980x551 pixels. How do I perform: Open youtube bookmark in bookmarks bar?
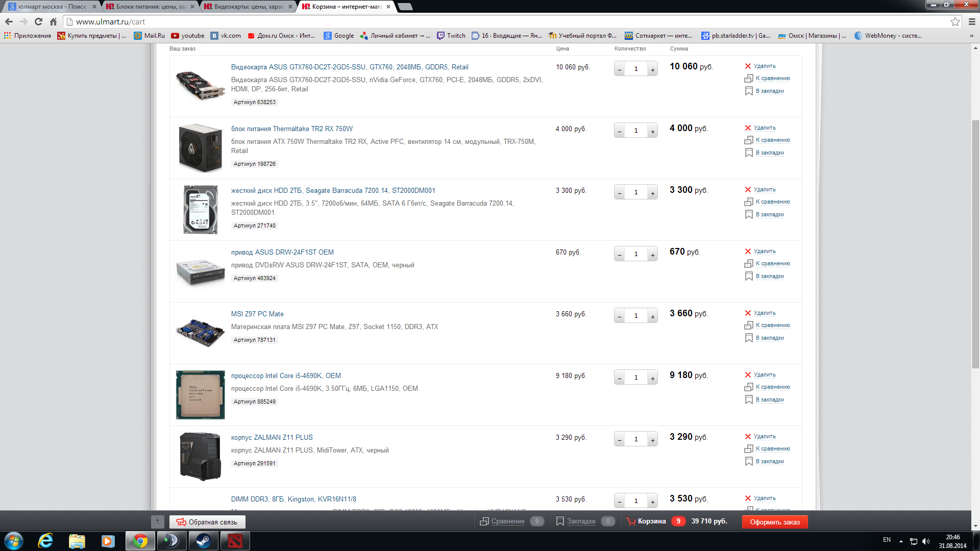pyautogui.click(x=187, y=36)
